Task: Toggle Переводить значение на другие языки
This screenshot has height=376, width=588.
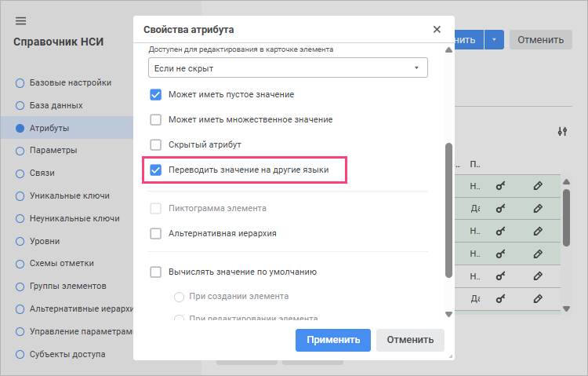Action: pos(156,170)
